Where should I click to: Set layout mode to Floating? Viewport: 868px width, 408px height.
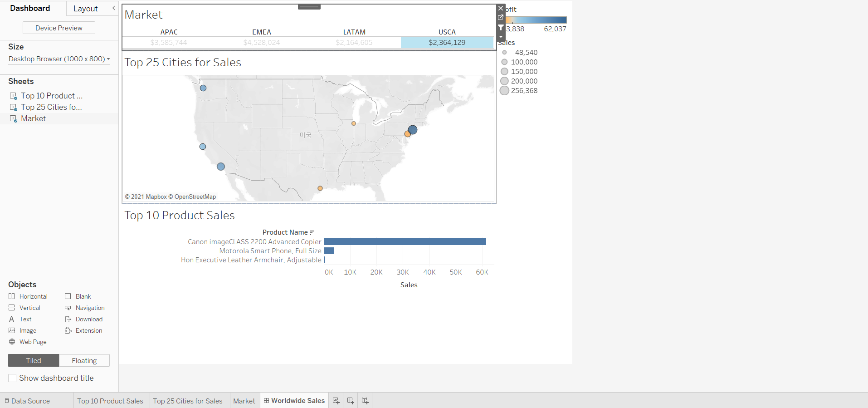click(x=84, y=360)
